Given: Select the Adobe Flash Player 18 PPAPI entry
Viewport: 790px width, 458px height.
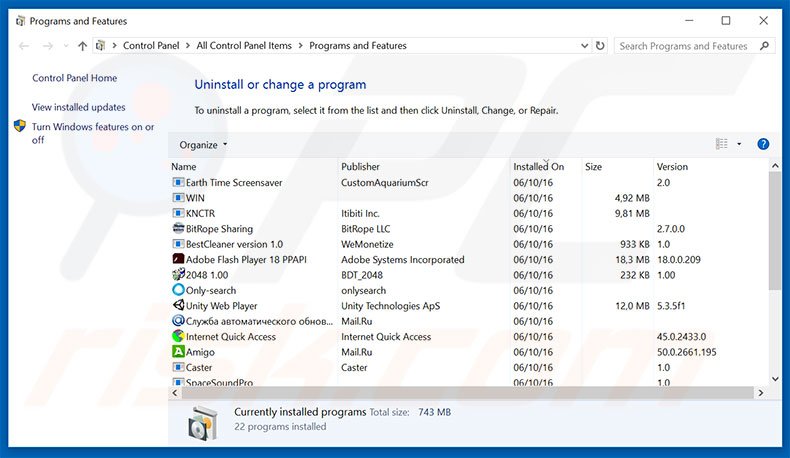Looking at the screenshot, I should [x=246, y=259].
